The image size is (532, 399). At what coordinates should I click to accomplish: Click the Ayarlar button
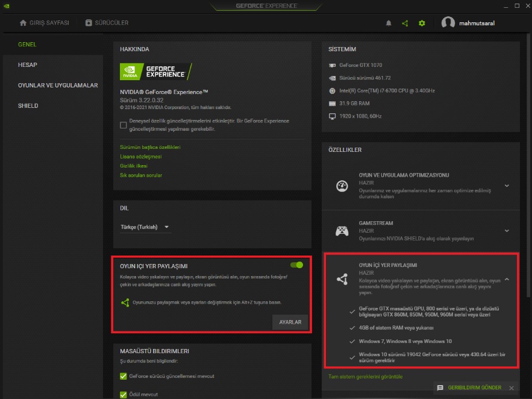[290, 322]
